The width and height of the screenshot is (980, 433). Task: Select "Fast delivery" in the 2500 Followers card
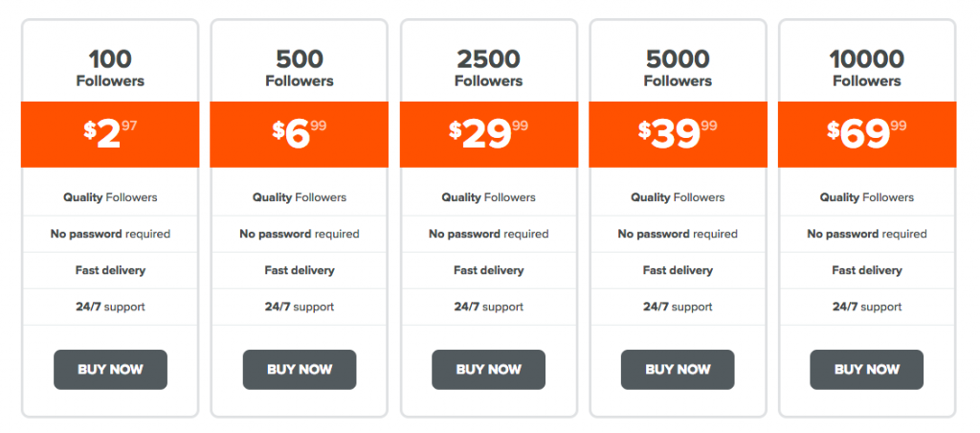[x=488, y=270]
